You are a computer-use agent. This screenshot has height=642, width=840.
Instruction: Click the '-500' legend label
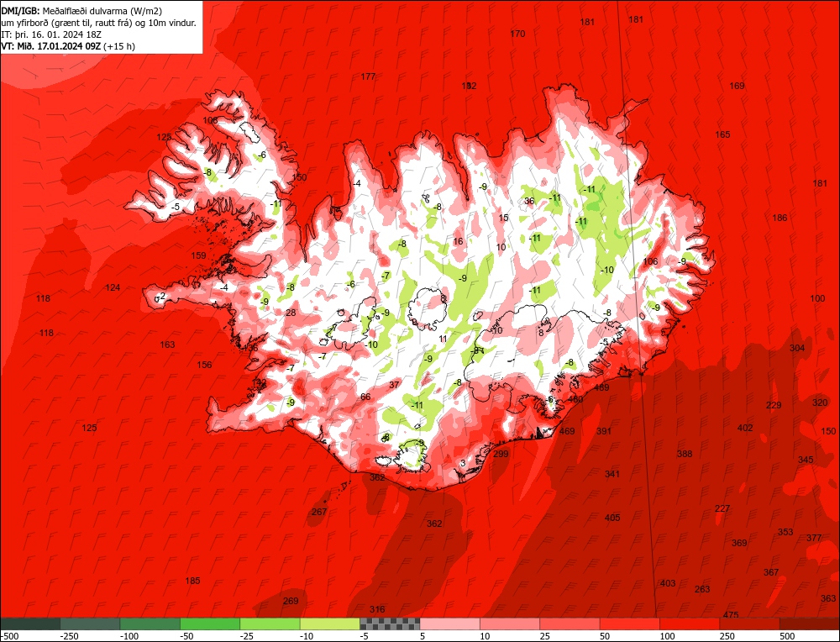coord(9,636)
